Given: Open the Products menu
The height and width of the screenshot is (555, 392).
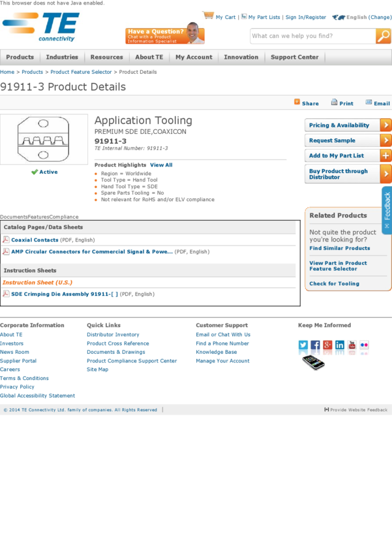Looking at the screenshot, I should click(x=20, y=57).
